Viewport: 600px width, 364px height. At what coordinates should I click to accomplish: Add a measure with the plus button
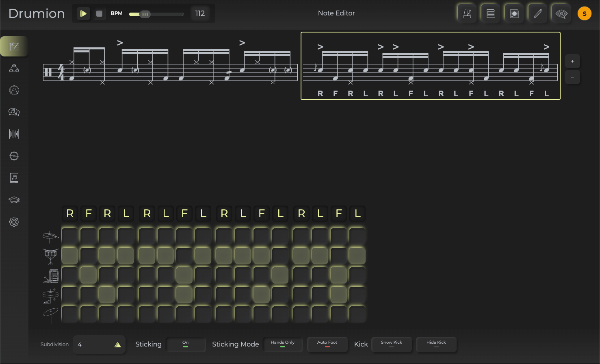point(572,61)
